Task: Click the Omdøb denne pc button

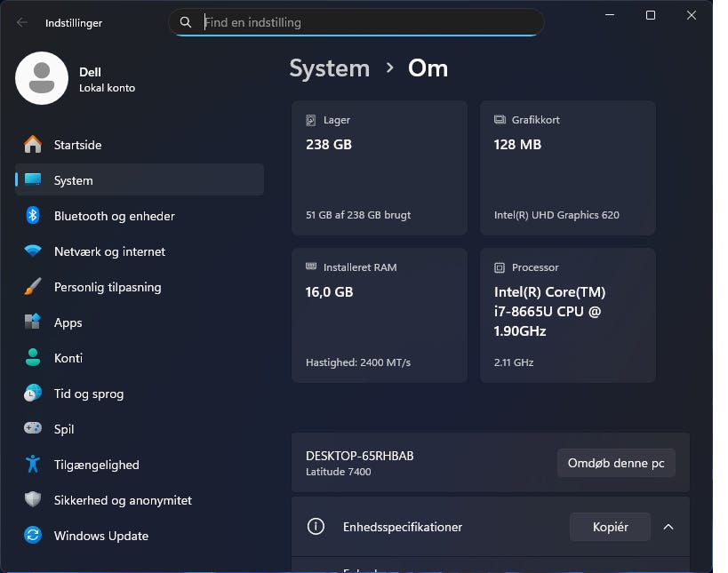Action: 616,463
